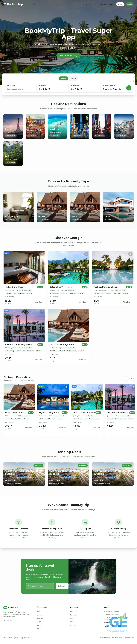
Task: Toggle dark mode moon icon in header
Action: [x=95, y=4]
